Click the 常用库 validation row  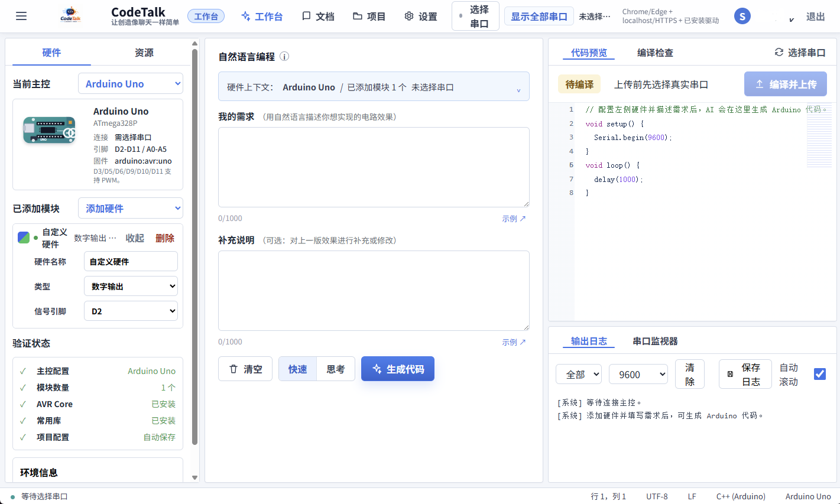98,421
